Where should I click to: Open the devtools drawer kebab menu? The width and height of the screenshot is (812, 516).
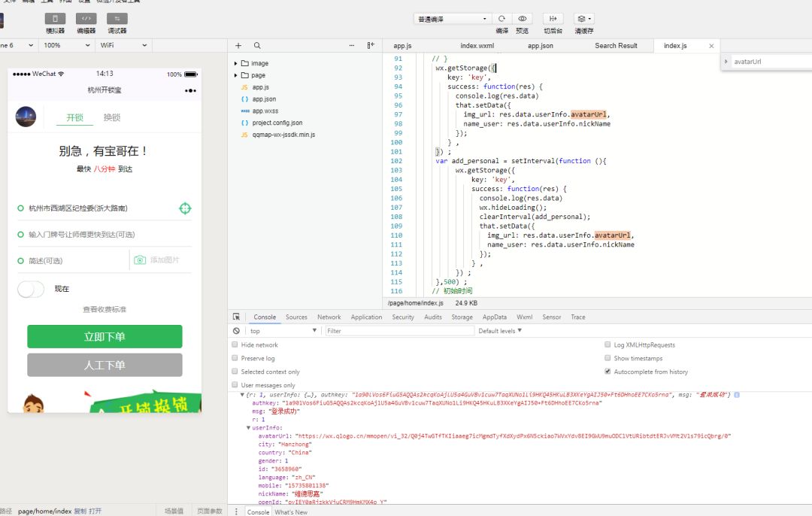tap(236, 511)
